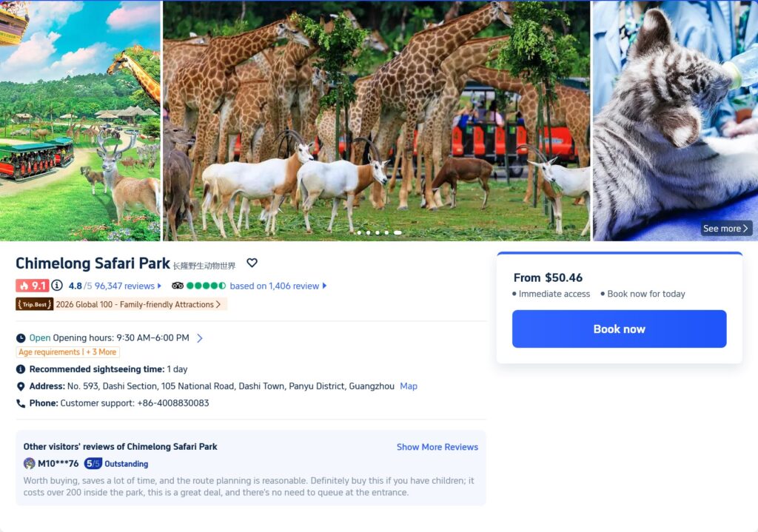758x532 pixels.
Task: Select the first carousel dot indicator
Action: coord(359,232)
